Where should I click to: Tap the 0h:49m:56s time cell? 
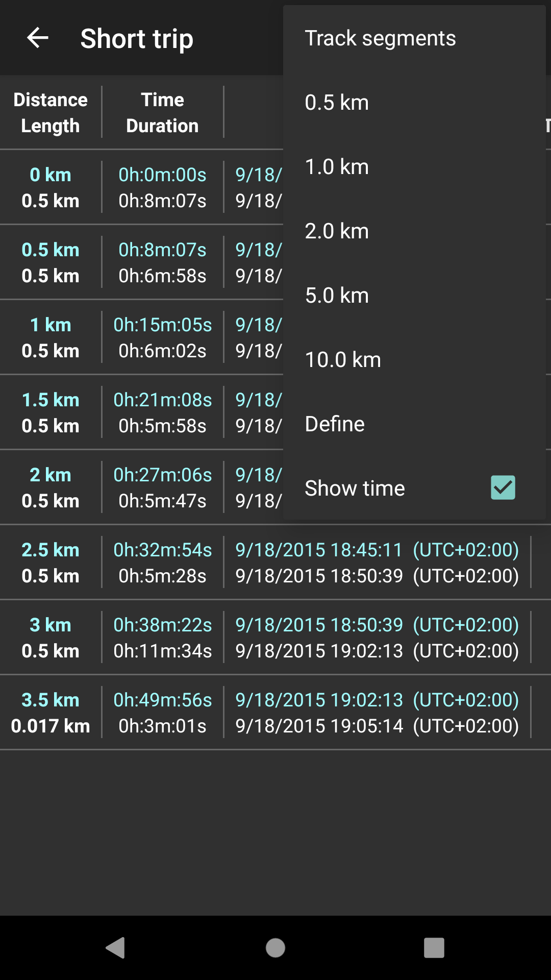pyautogui.click(x=162, y=700)
